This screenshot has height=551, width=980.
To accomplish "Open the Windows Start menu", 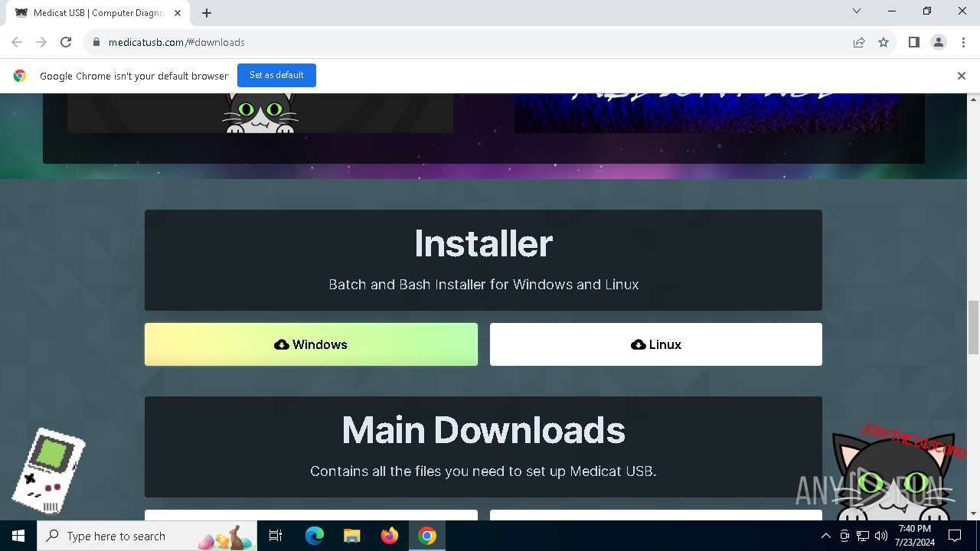I will pos(18,536).
